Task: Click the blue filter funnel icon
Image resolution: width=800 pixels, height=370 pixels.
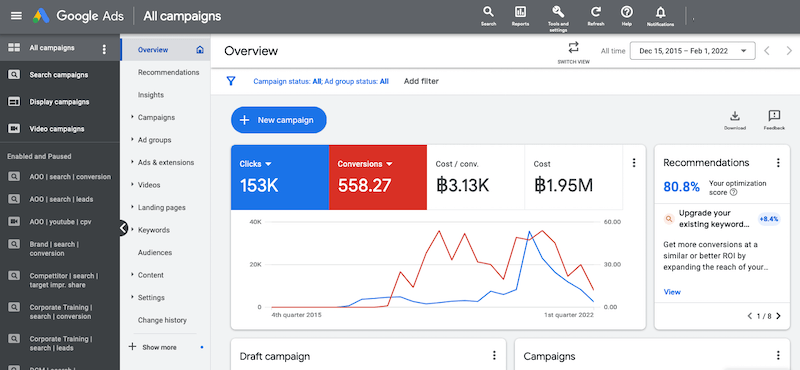Action: 231,81
